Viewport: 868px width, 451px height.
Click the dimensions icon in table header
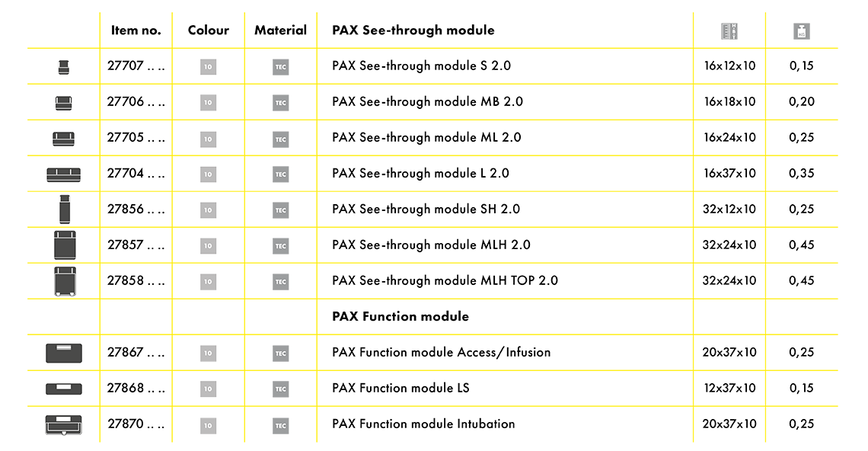(x=729, y=31)
